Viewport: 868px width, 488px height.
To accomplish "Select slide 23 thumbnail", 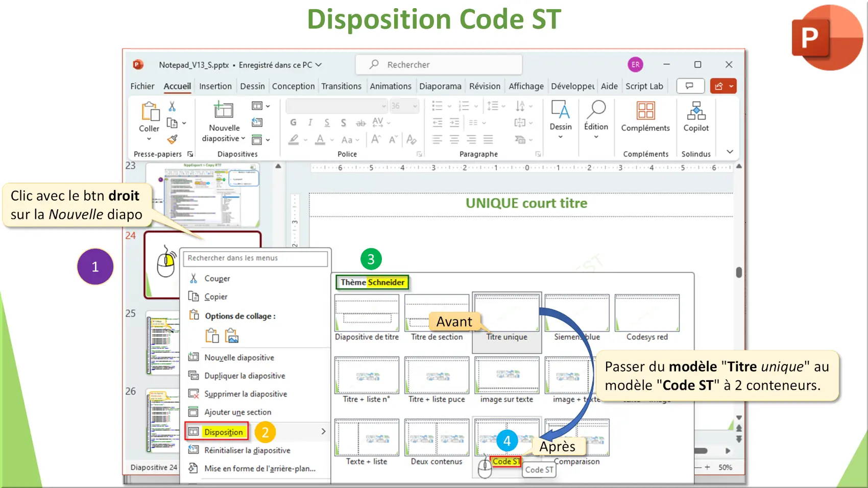I will [203, 195].
